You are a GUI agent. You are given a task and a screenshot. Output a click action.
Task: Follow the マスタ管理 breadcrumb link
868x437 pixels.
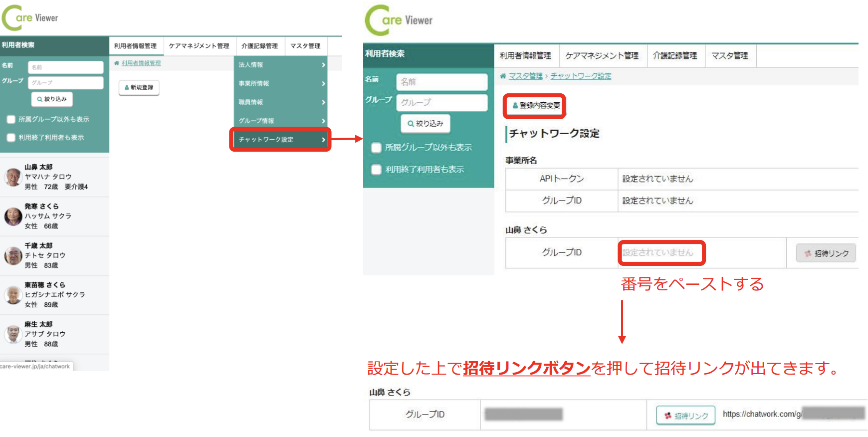point(526,76)
